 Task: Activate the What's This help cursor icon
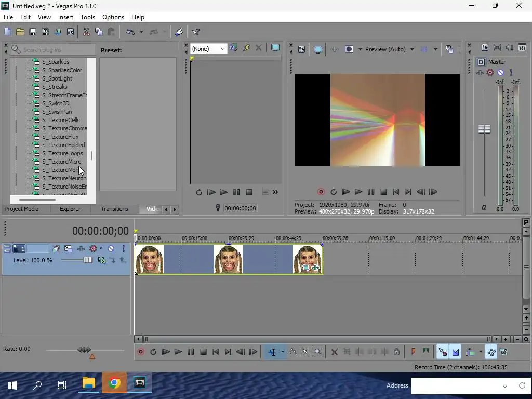pyautogui.click(x=196, y=32)
